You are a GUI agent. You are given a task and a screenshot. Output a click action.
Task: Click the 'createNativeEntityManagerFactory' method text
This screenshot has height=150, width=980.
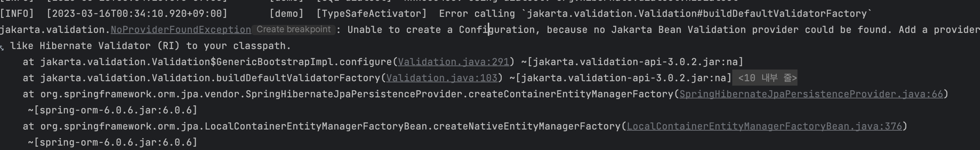(x=527, y=126)
